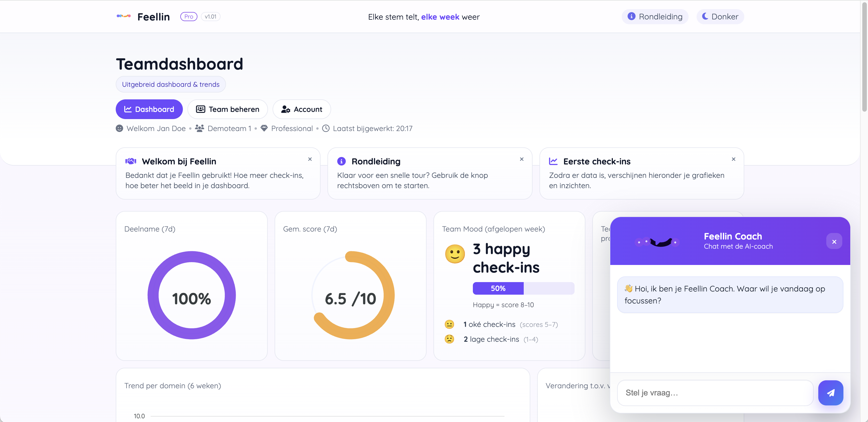Viewport: 868px width, 422px height.
Task: Click the sad face lage check-ins icon
Action: (449, 339)
